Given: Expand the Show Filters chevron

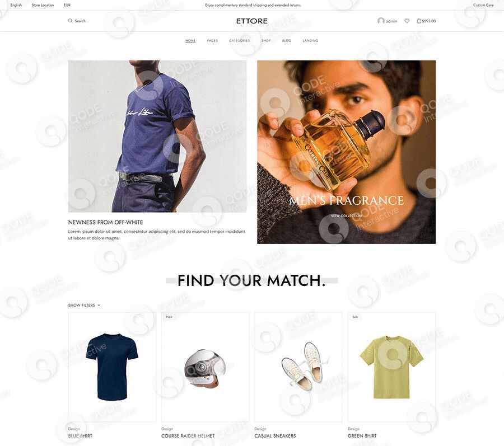Looking at the screenshot, I should (x=99, y=305).
